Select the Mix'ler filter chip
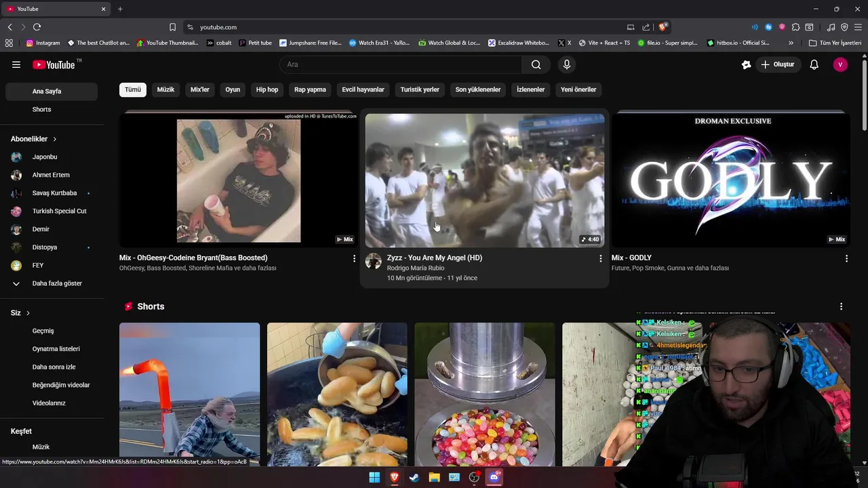This screenshot has width=868, height=488. coord(200,89)
